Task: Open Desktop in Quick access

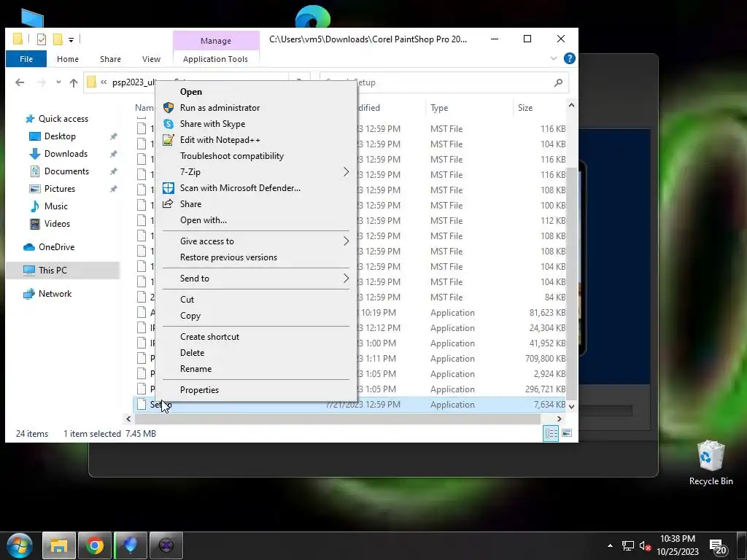Action: [x=60, y=136]
